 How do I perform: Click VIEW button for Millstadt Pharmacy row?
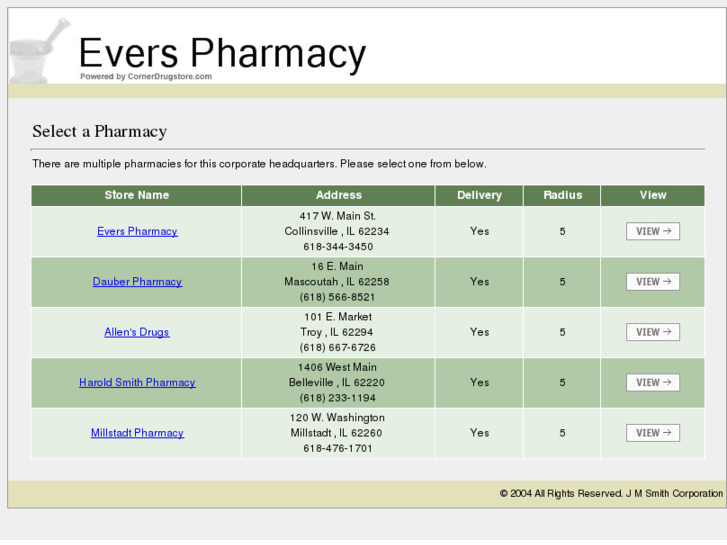653,433
